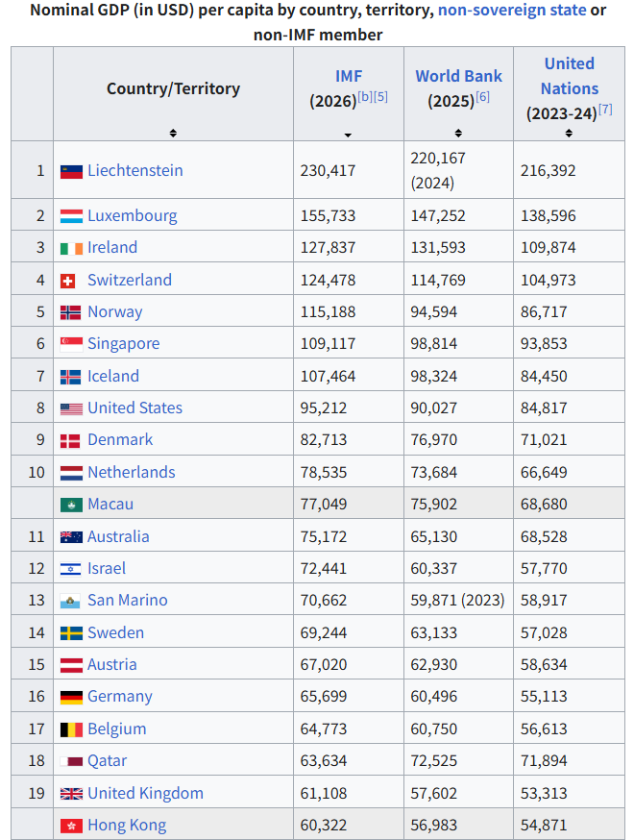Select Qatar World Bank value 72,525
Screen dimensions: 634x840
tap(434, 761)
